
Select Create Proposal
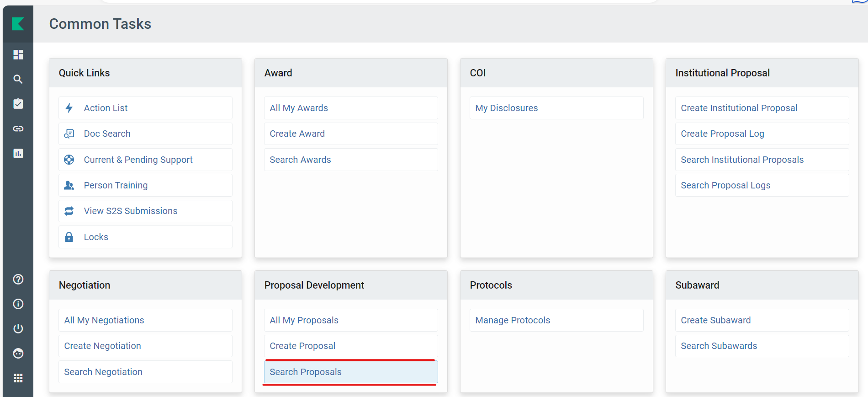tap(351, 346)
